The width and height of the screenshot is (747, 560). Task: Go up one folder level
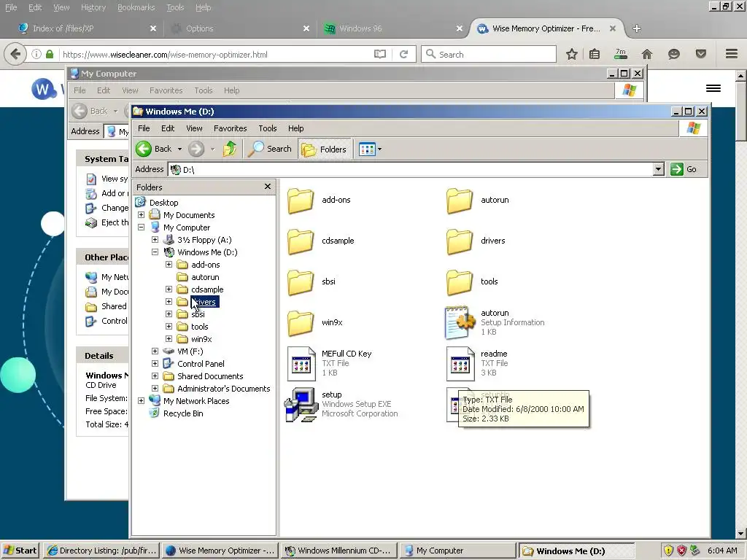230,149
